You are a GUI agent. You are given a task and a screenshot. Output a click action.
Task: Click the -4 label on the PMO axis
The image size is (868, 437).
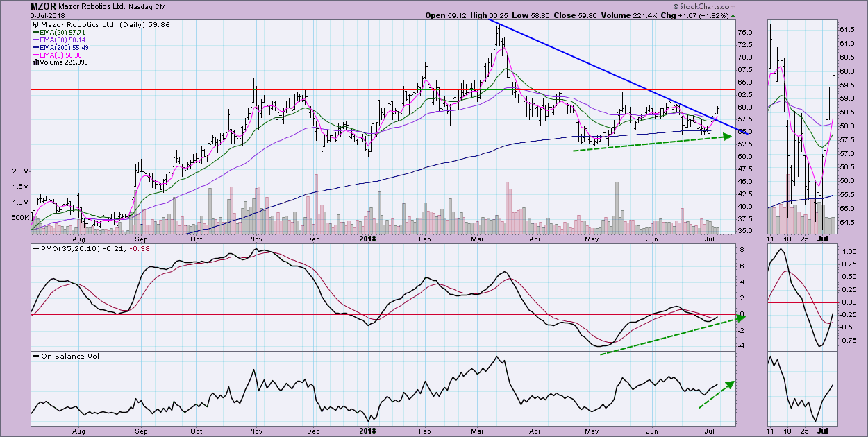coord(740,345)
